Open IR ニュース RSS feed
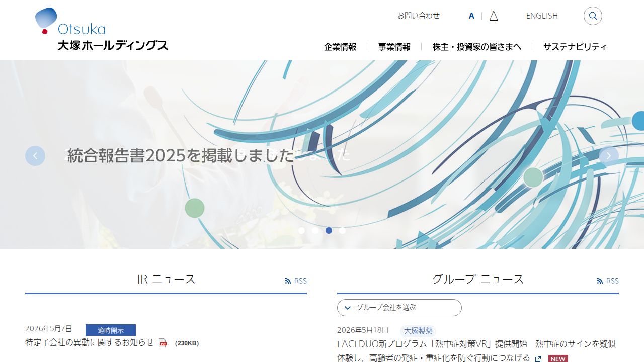The height and width of the screenshot is (362, 644). click(x=296, y=281)
